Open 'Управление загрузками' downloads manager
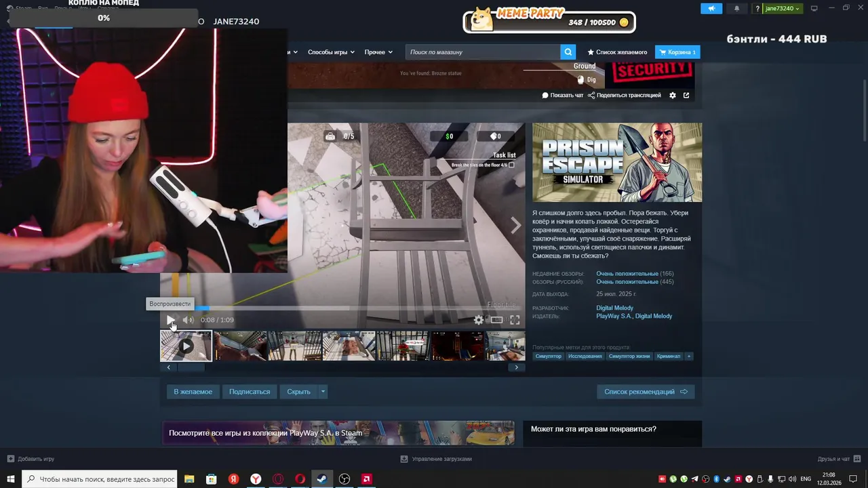Image resolution: width=868 pixels, height=488 pixels. [x=436, y=459]
